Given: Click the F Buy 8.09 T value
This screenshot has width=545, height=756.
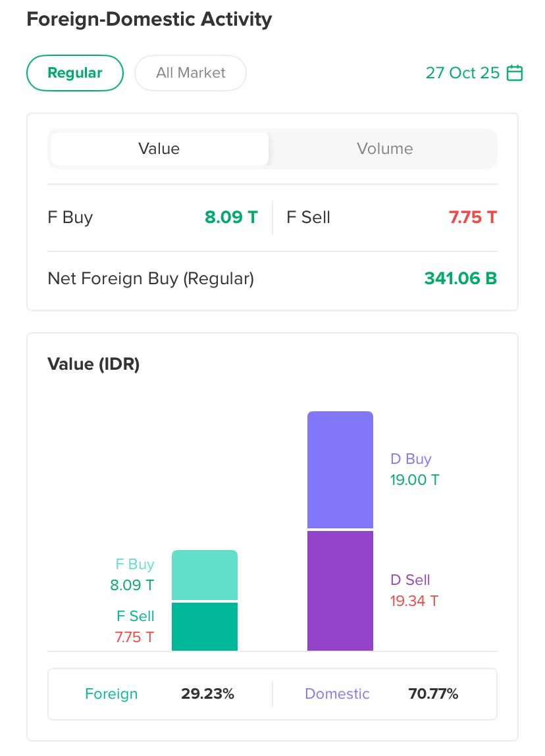Looking at the screenshot, I should 231,217.
